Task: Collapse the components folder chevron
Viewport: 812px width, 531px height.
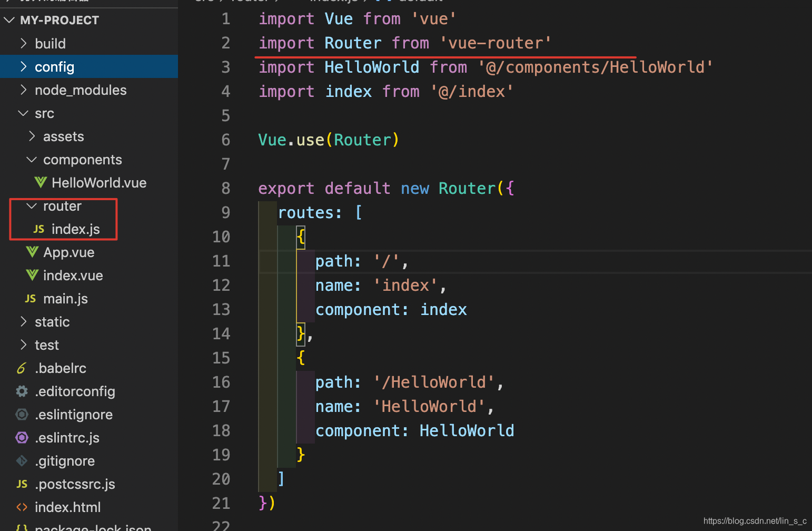Action: pos(32,160)
